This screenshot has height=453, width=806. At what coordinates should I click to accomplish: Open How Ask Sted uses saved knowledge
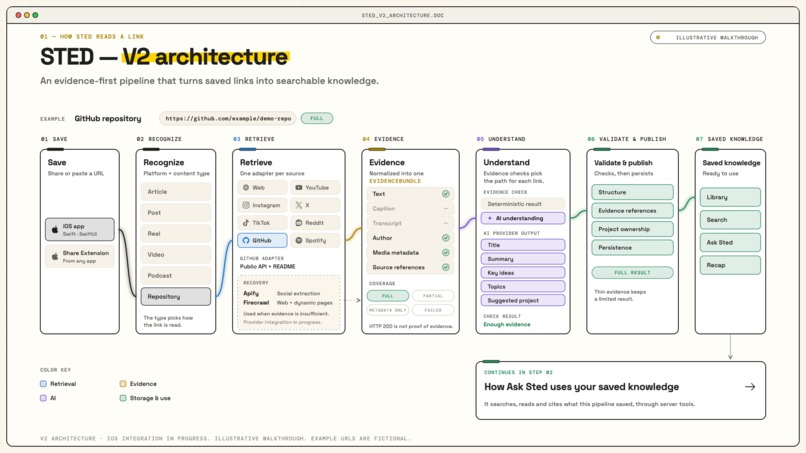pos(620,390)
